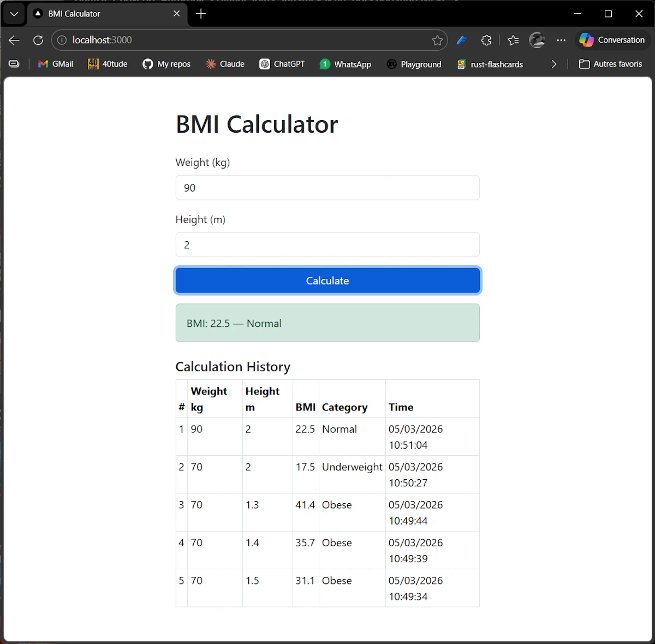Screen dimensions: 655x644
Task: Open the browser settings ellipsis menu
Action: click(x=561, y=40)
